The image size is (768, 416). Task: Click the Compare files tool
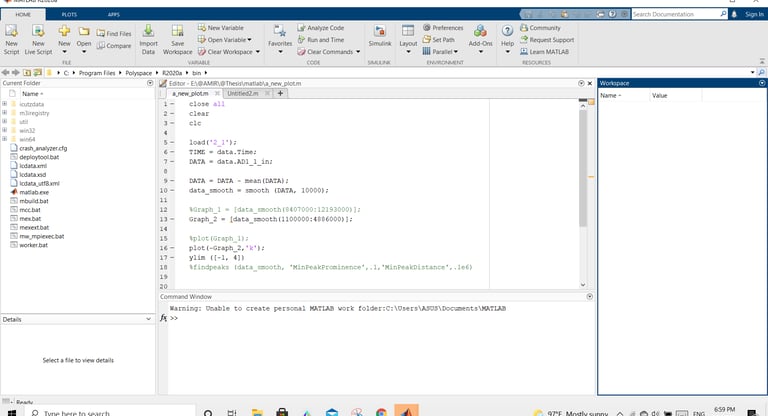click(x=114, y=46)
